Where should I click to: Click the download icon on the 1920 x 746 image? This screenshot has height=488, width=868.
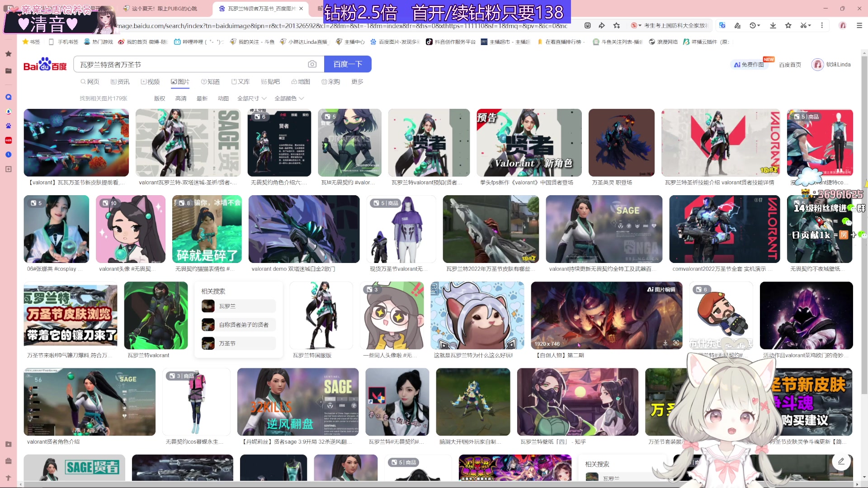tap(665, 343)
